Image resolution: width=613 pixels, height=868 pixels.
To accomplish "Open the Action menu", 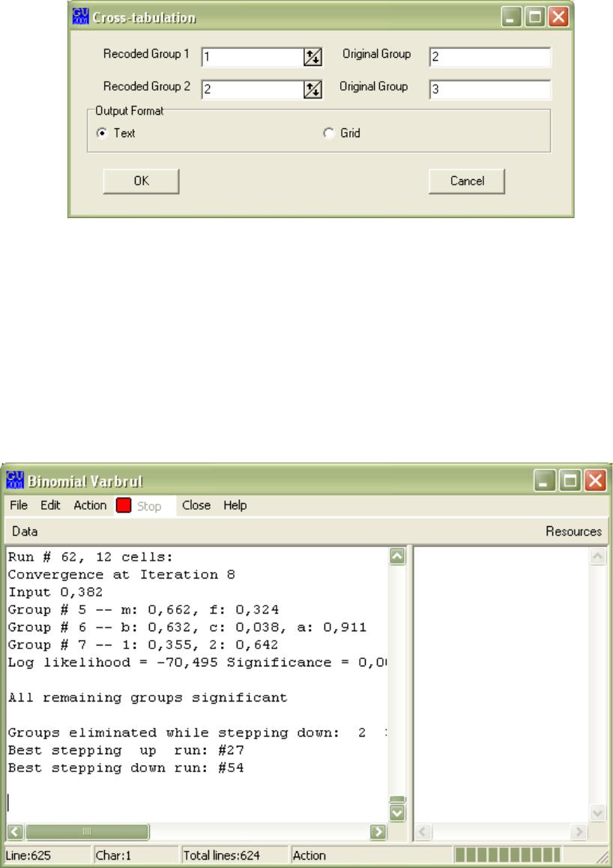I will click(89, 506).
